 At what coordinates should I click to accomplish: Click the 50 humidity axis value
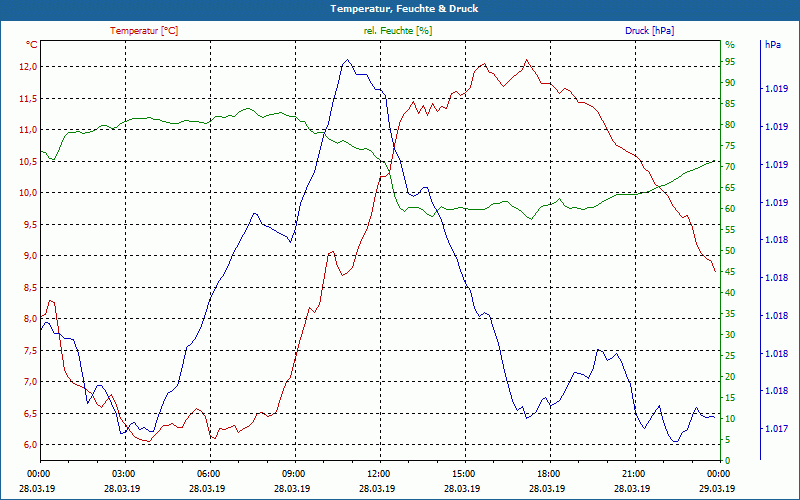point(730,251)
